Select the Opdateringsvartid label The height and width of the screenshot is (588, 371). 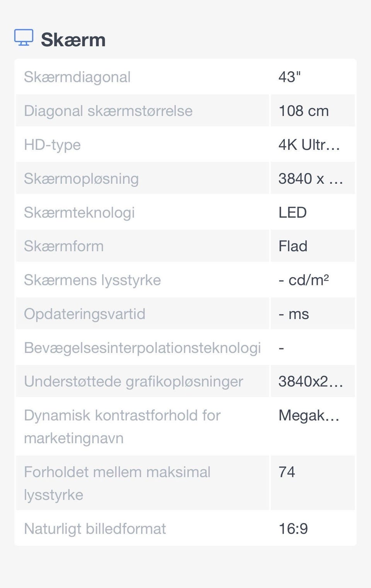(x=85, y=314)
